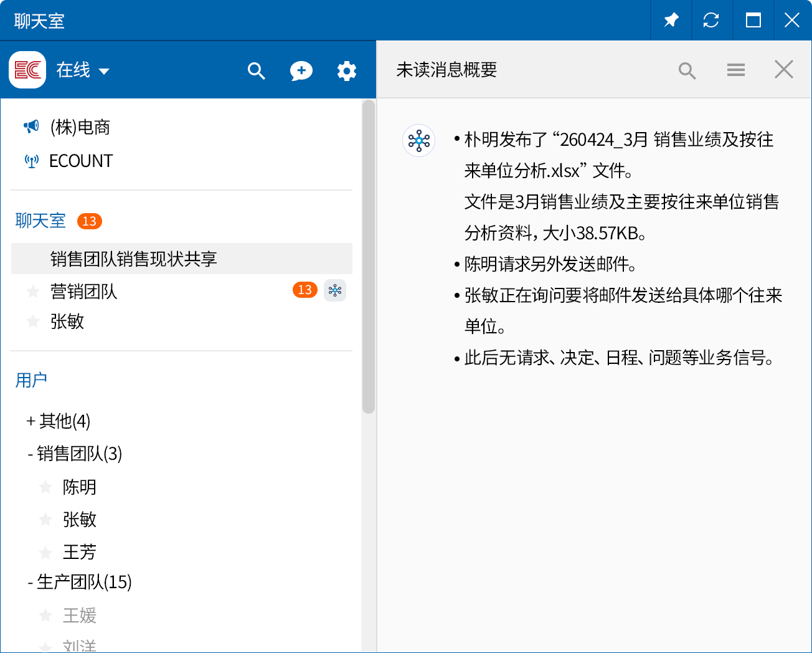Toggle favorite star for user 张敏 in 销售团队
Image resolution: width=812 pixels, height=653 pixels.
[45, 520]
